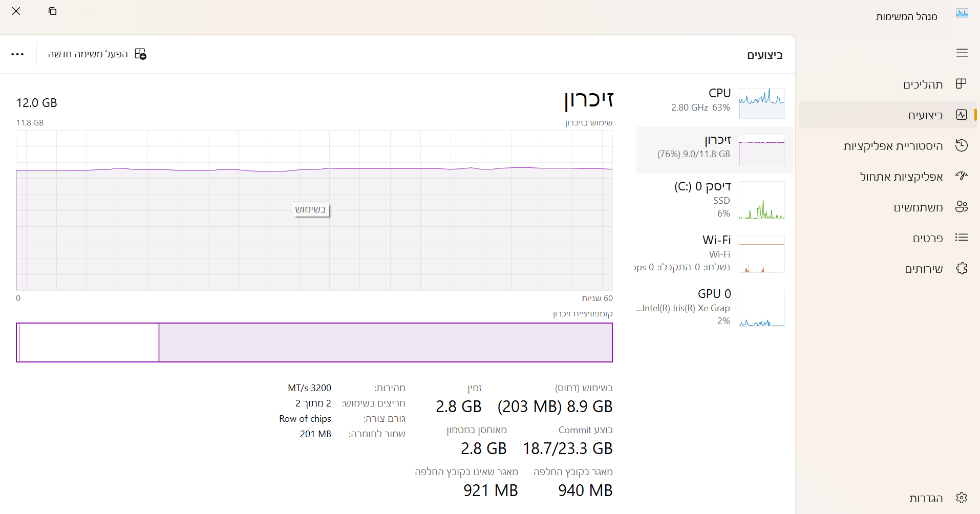Click the בשימוש tooltip on the graph
The image size is (980, 514).
coord(311,209)
